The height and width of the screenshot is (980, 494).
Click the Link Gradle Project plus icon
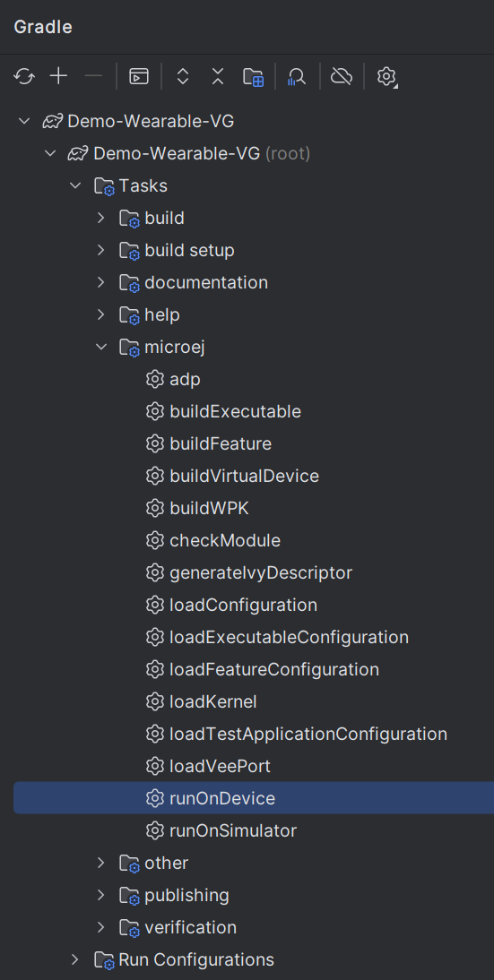click(x=59, y=77)
